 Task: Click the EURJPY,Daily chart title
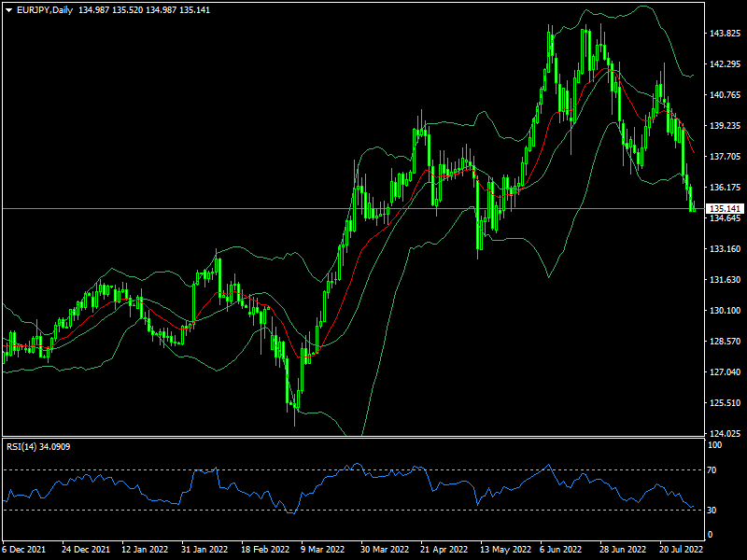45,10
